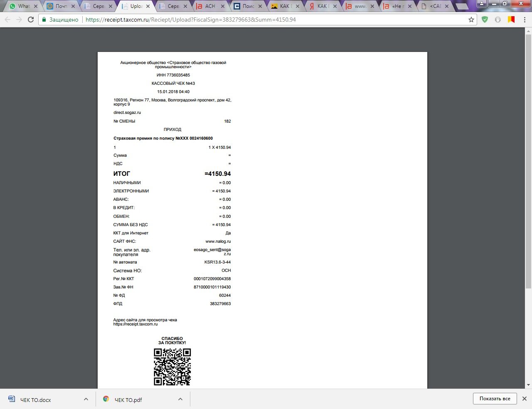Viewport: 532px width, 409px height.
Task: Click the № СМЕНЫ value 182
Action: coord(227,121)
